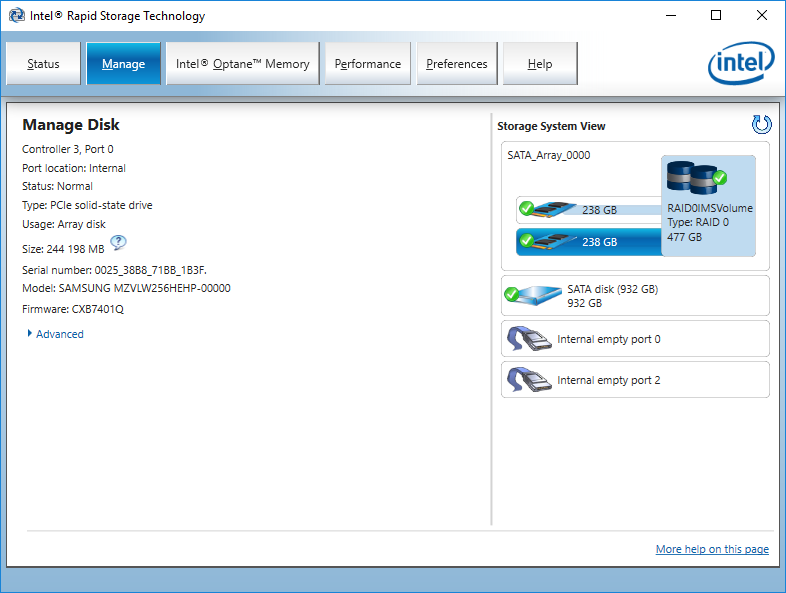Screen dimensions: 786x593
Task: Click the Internal empty port 2 icon
Action: click(529, 380)
